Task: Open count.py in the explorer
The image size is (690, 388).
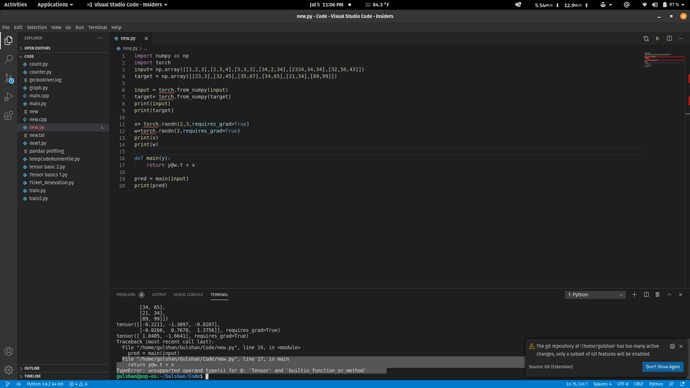Action: point(38,64)
